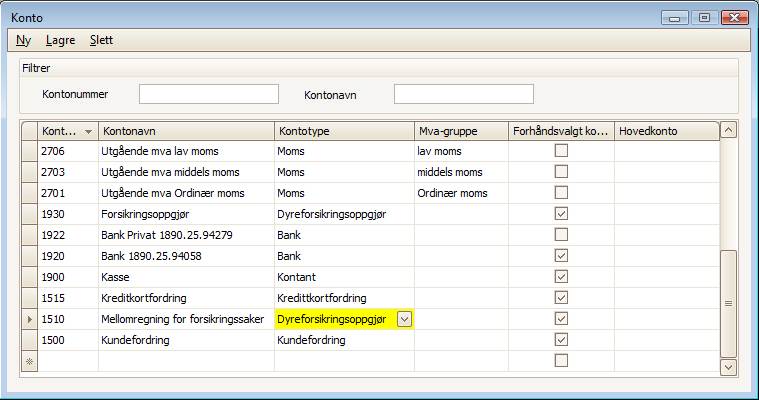
Task: Click the Kontonavn column header
Action: tap(185, 131)
